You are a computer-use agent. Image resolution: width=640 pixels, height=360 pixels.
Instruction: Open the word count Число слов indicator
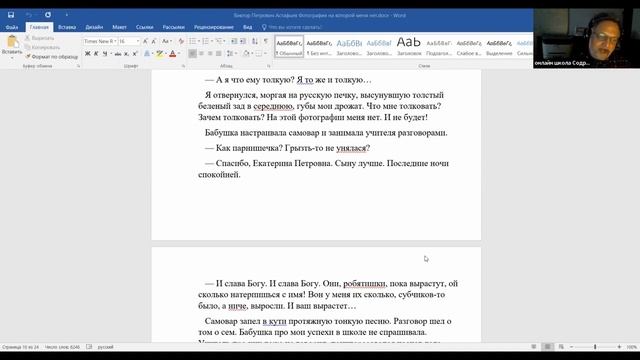click(x=62, y=347)
